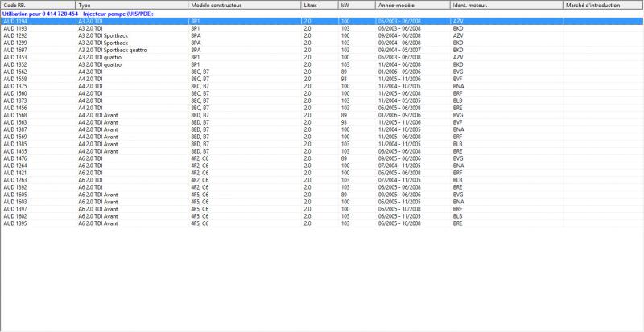
Task: Select row AUD 1193
Action: coord(322,28)
